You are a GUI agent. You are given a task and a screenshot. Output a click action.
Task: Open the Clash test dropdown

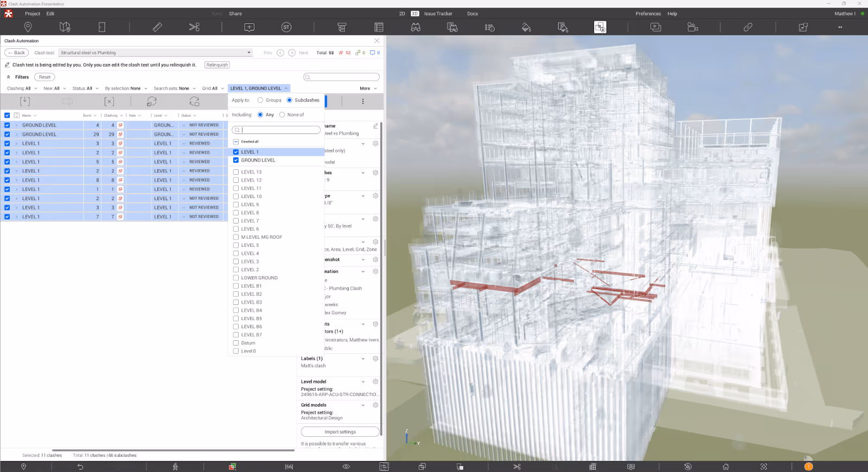coord(155,53)
